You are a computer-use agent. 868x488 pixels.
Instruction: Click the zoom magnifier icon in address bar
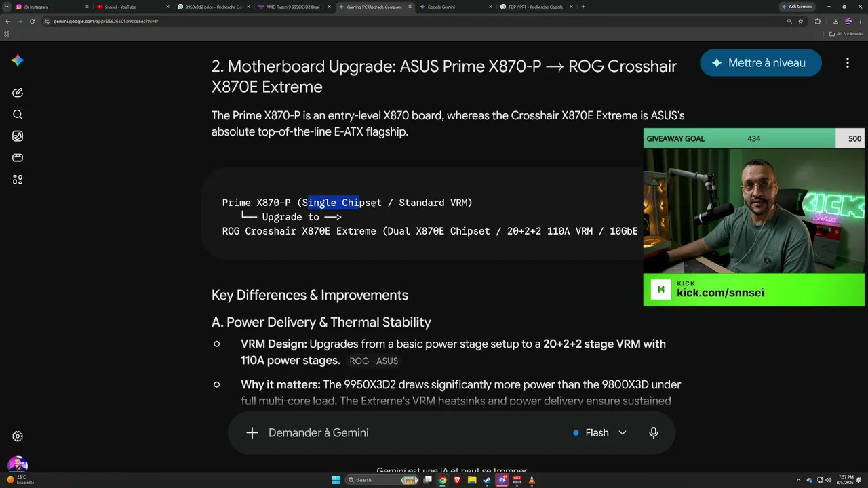tap(789, 21)
